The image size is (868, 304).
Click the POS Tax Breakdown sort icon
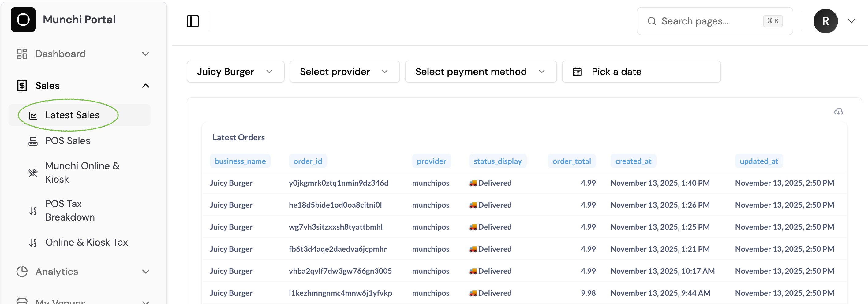[x=33, y=211]
